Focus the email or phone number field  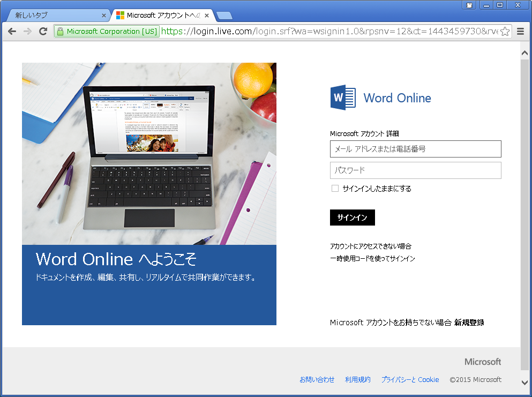click(x=415, y=149)
